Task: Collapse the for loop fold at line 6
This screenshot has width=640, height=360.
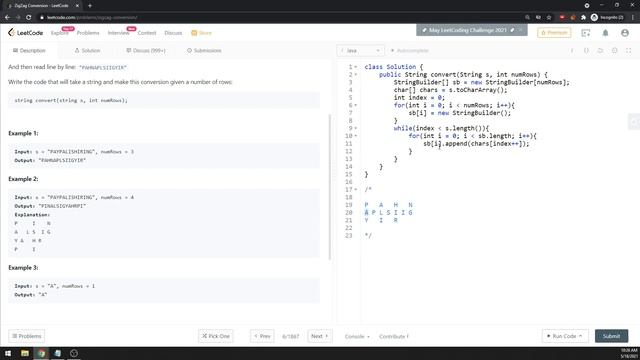Action: (x=356, y=105)
